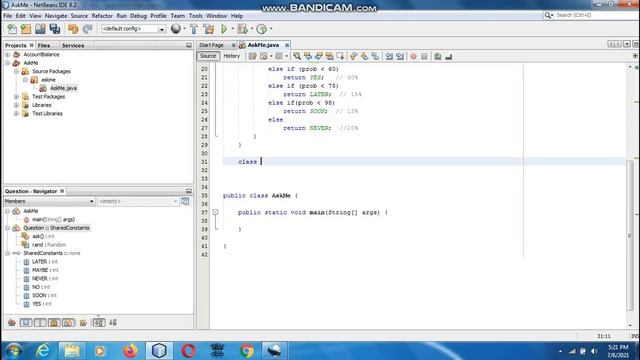Open the Tools menu
The width and height of the screenshot is (640, 360).
point(196,16)
